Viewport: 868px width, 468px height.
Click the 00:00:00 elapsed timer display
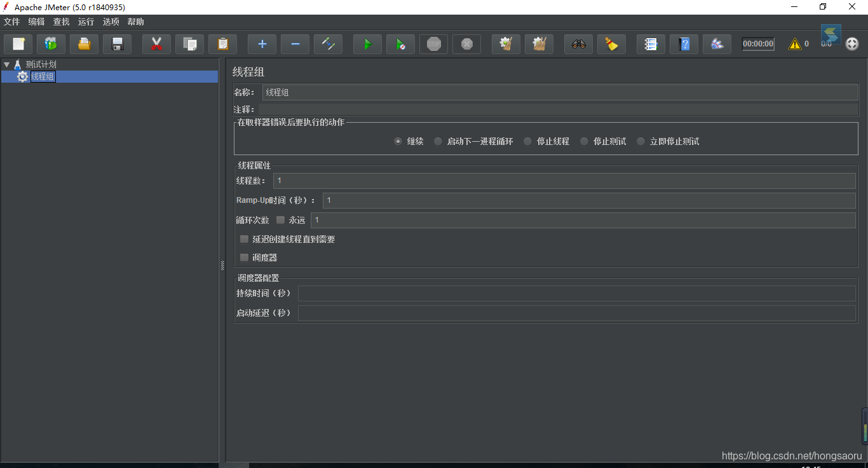[758, 44]
